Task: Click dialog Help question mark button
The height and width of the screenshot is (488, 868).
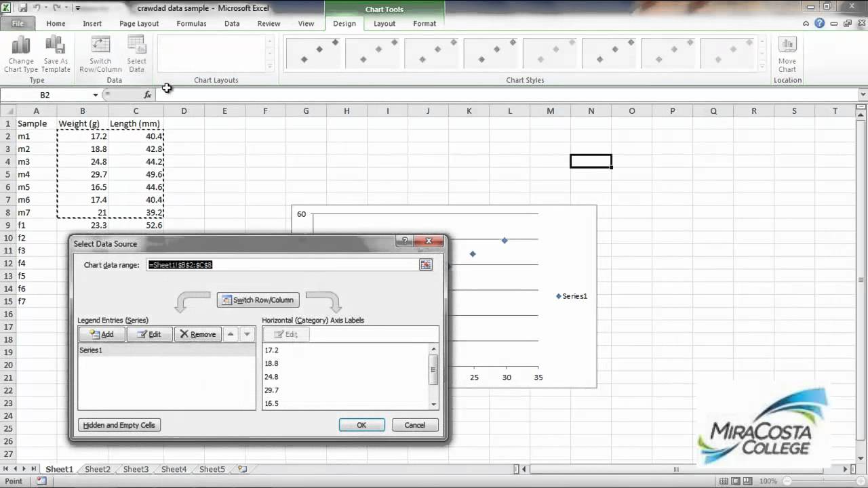Action: pyautogui.click(x=405, y=241)
